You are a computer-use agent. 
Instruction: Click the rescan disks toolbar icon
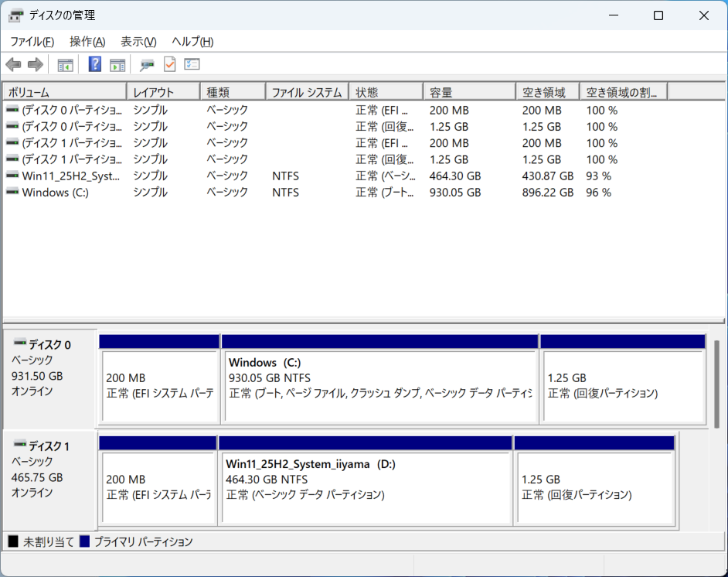(147, 65)
